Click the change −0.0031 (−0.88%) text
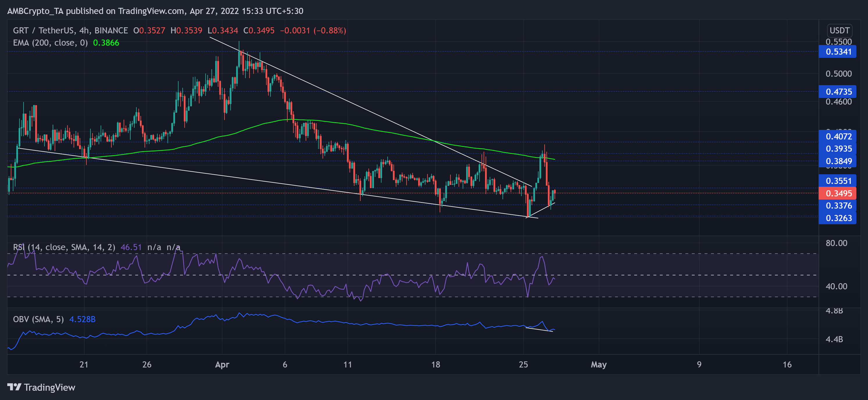This screenshot has width=868, height=400. [x=313, y=31]
